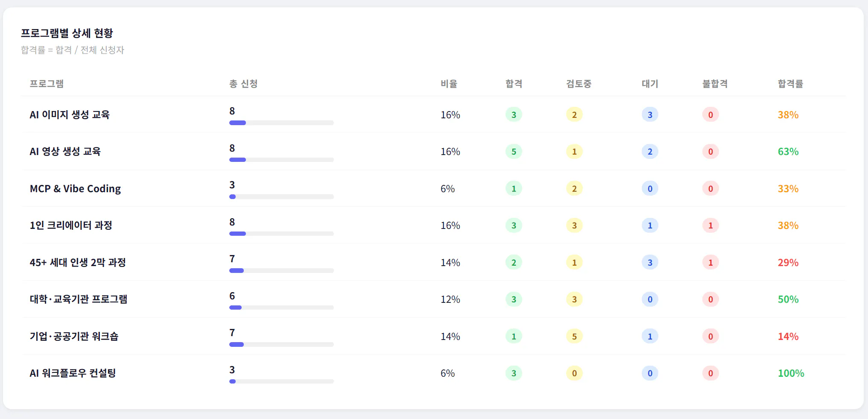
Task: Click the 합격 badge for AI 이미지 생성 교육
Action: [x=514, y=114]
